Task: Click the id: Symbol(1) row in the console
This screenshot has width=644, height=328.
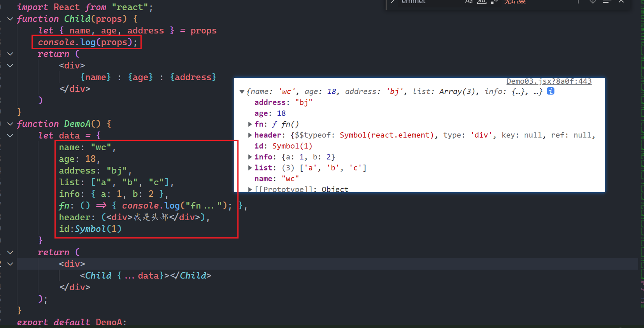Action: (x=283, y=146)
